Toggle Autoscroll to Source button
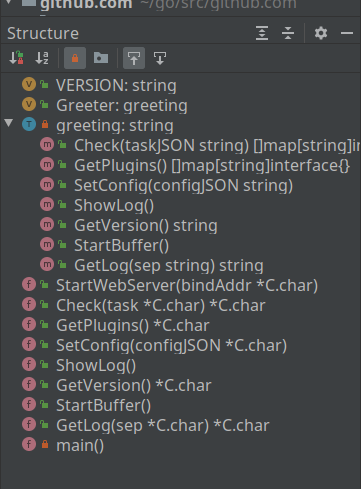 click(134, 58)
